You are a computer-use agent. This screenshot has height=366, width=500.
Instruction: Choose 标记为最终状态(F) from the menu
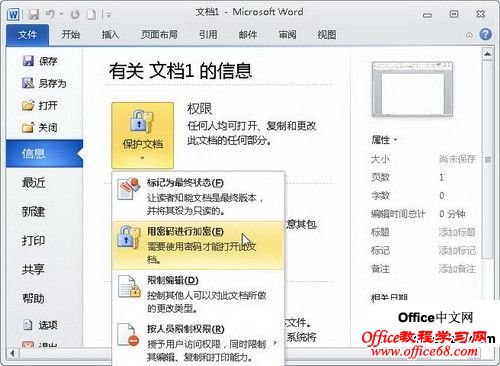pos(198,197)
